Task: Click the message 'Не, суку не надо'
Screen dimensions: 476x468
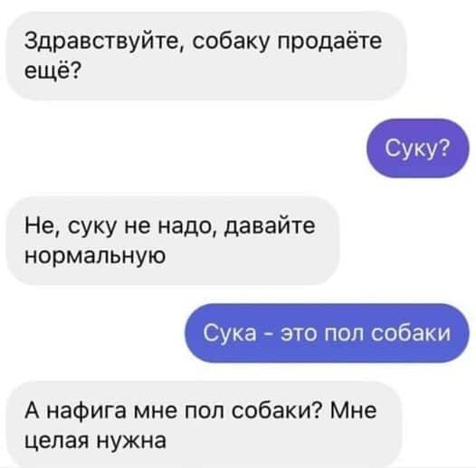Action: tap(173, 241)
